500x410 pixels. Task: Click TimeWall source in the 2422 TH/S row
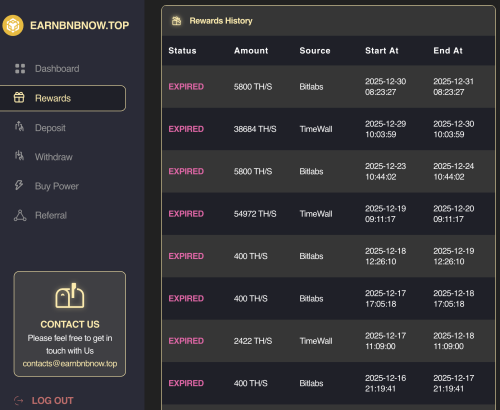pos(316,341)
